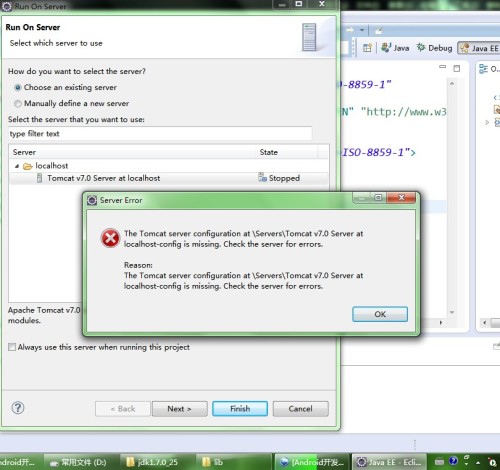Screen dimensions: 500x470
Task: Open the forward navigation dropdown arrow
Action: tap(362, 30)
